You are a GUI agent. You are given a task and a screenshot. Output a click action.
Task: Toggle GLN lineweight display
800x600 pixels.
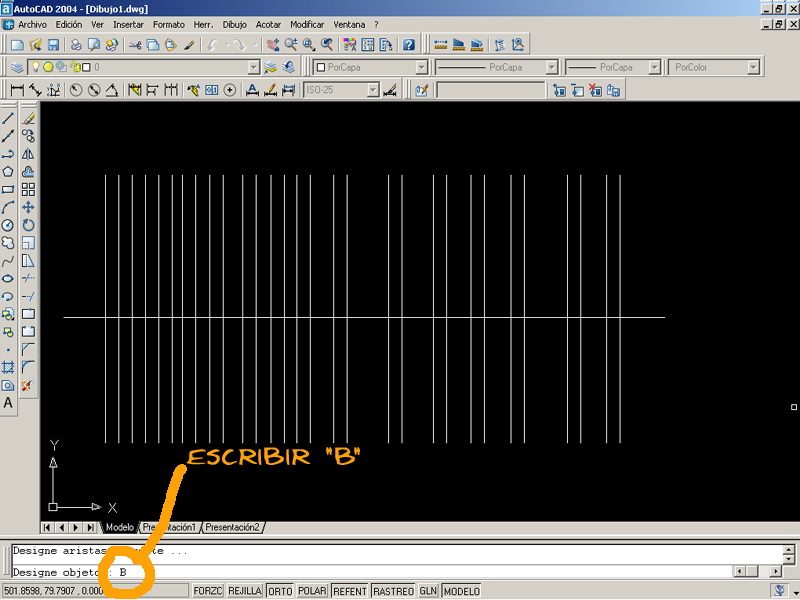[428, 591]
